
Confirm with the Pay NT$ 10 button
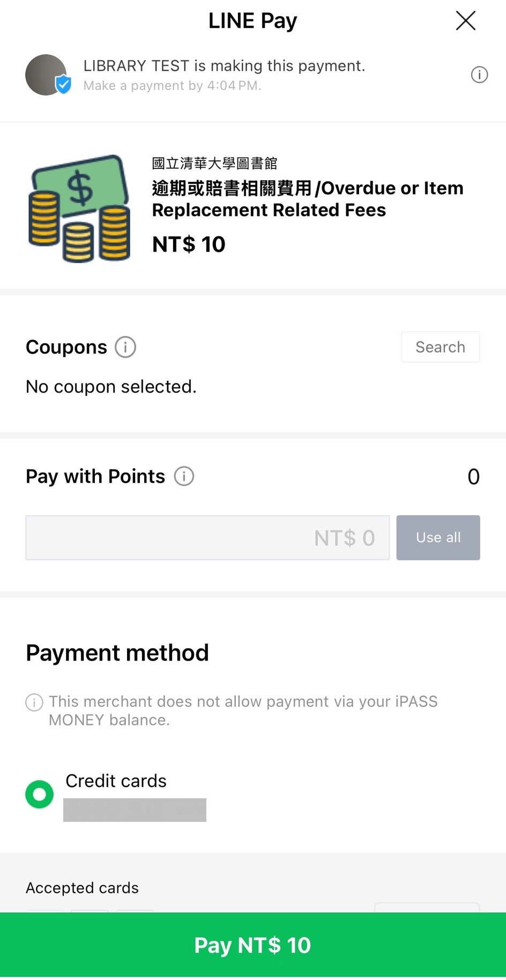tap(253, 945)
